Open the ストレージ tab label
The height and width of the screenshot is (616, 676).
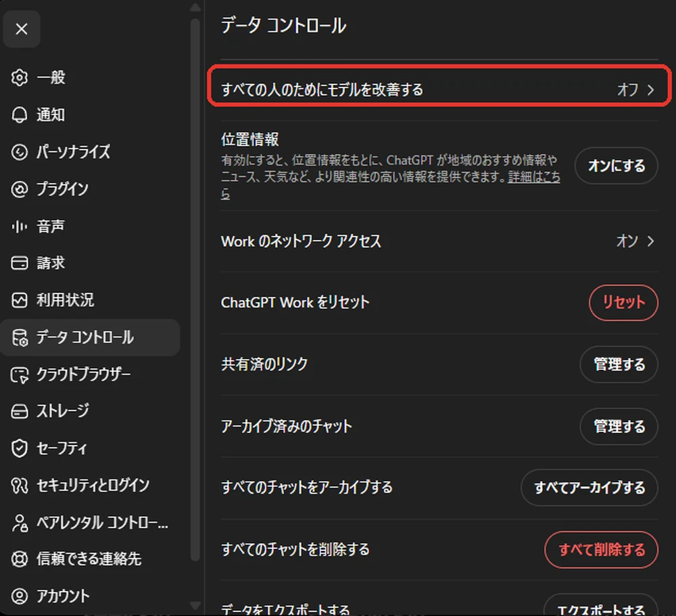63,411
